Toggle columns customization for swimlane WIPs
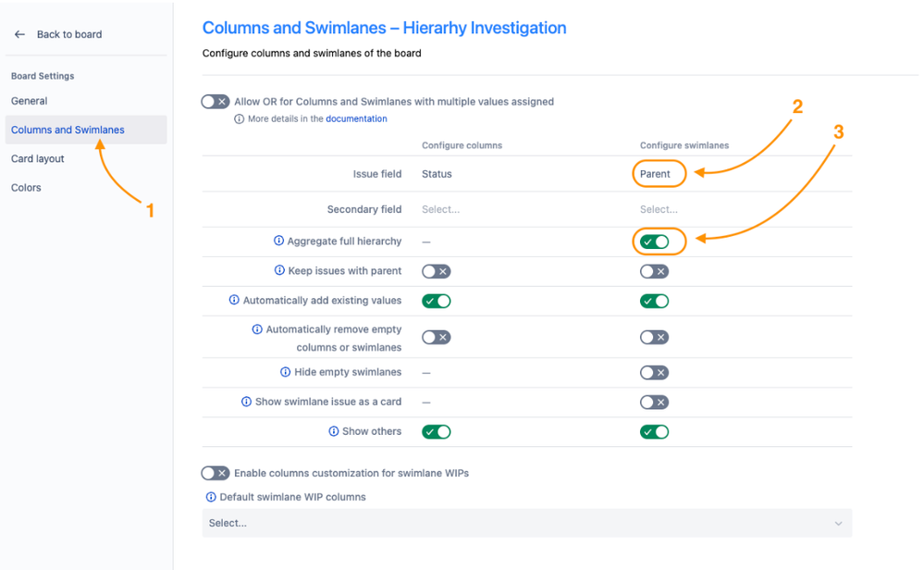Viewport: 924px width, 570px height. 216,473
